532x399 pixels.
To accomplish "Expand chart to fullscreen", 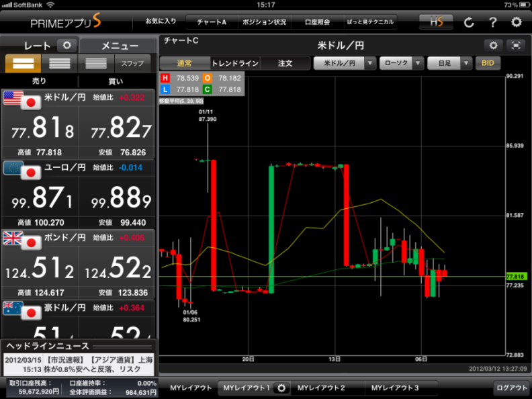I will 515,46.
